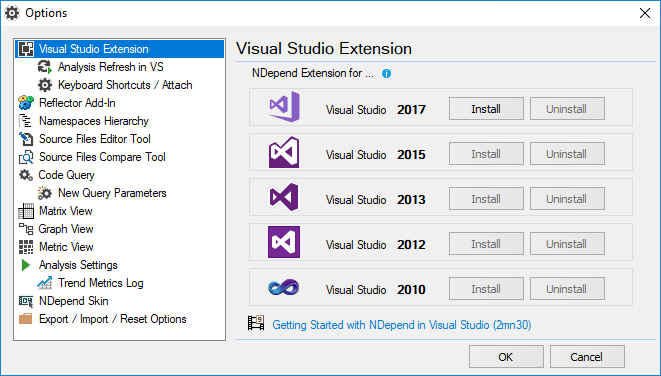Confirm options with the OK button
The width and height of the screenshot is (661, 376).
pos(506,357)
